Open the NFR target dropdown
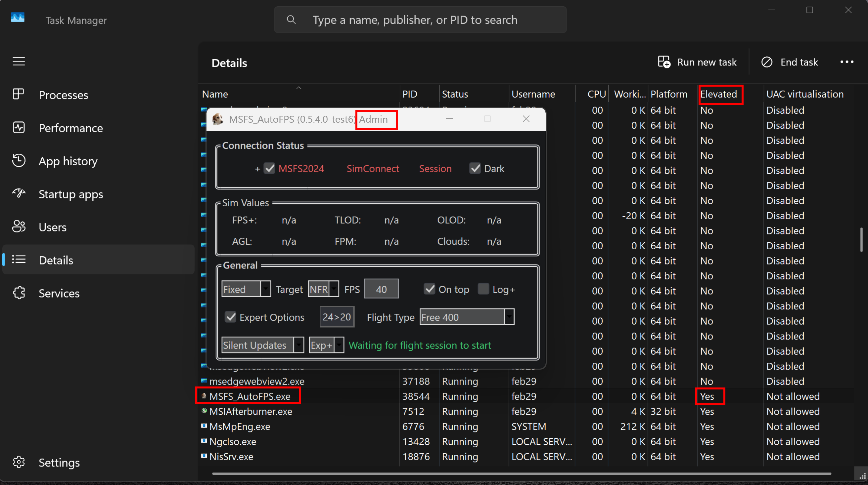The image size is (868, 485). pyautogui.click(x=324, y=289)
